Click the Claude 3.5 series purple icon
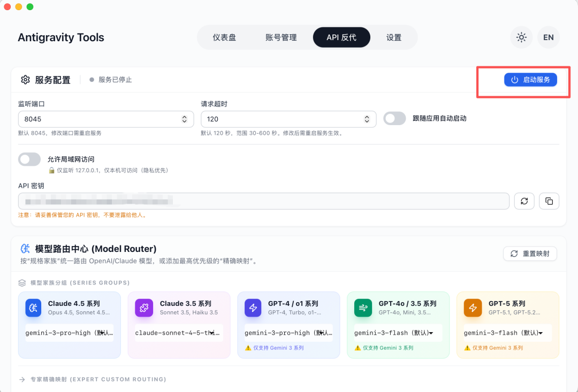578x392 pixels. [144, 308]
